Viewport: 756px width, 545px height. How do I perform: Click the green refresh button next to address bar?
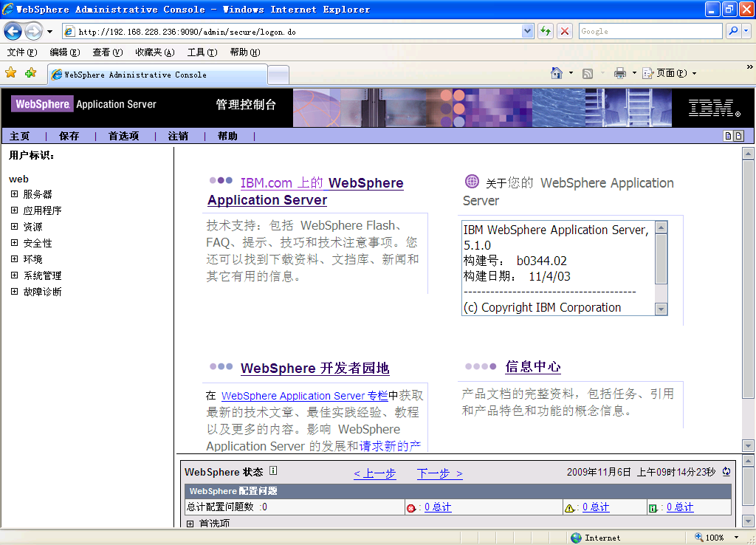click(x=546, y=31)
